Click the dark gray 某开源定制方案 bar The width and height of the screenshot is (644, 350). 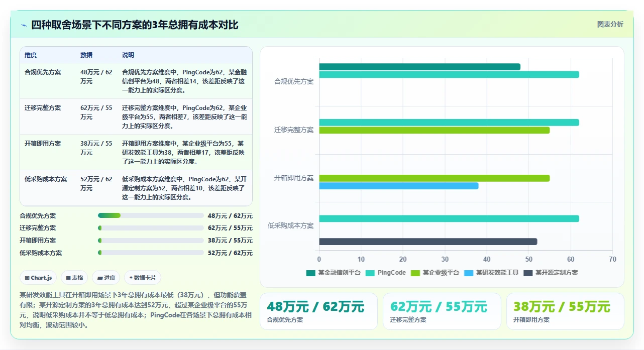[x=428, y=242]
